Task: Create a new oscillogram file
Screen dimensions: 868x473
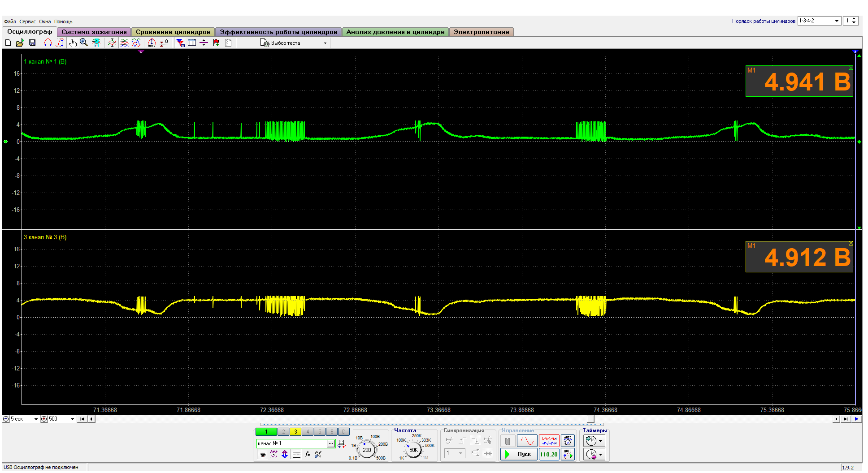Action: coord(8,43)
